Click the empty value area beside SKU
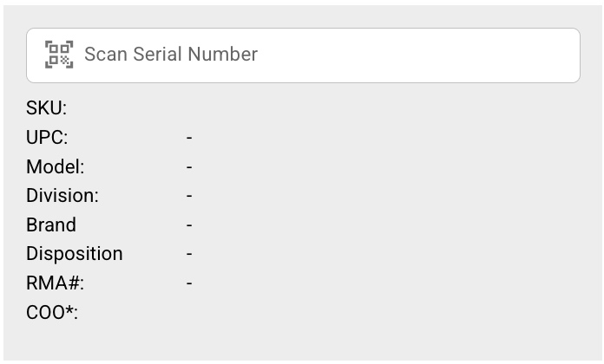Viewport: 604px width, 364px height. coord(189,108)
